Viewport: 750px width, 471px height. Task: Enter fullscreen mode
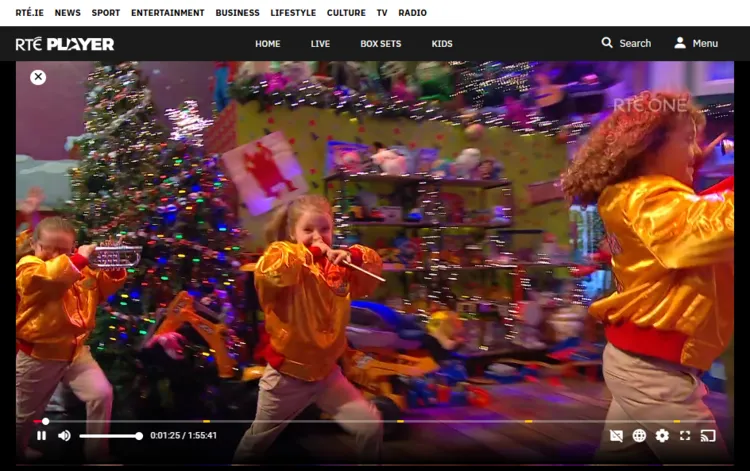(685, 436)
